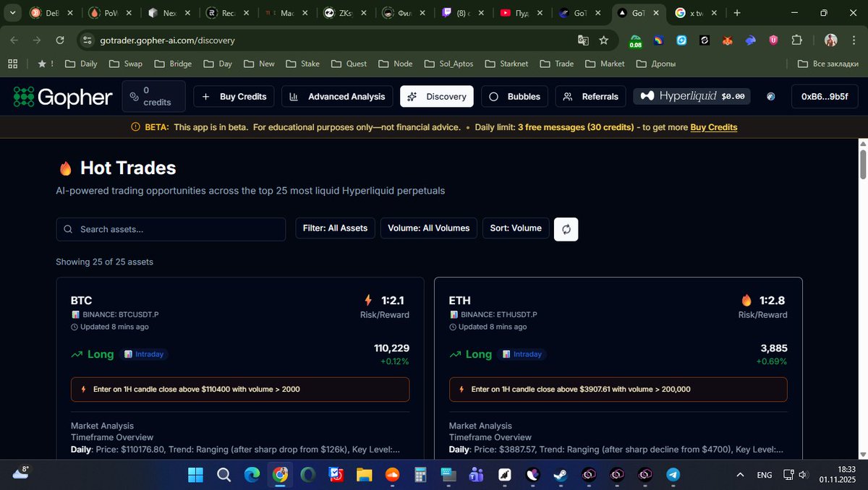Open Steam from the taskbar
This screenshot has height=490, width=868.
point(561,475)
